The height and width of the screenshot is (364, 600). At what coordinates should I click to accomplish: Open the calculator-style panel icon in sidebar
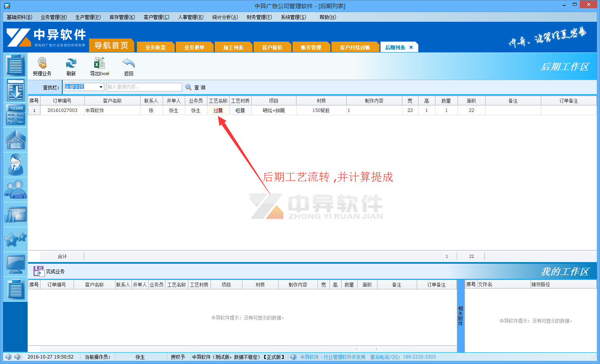pyautogui.click(x=15, y=115)
